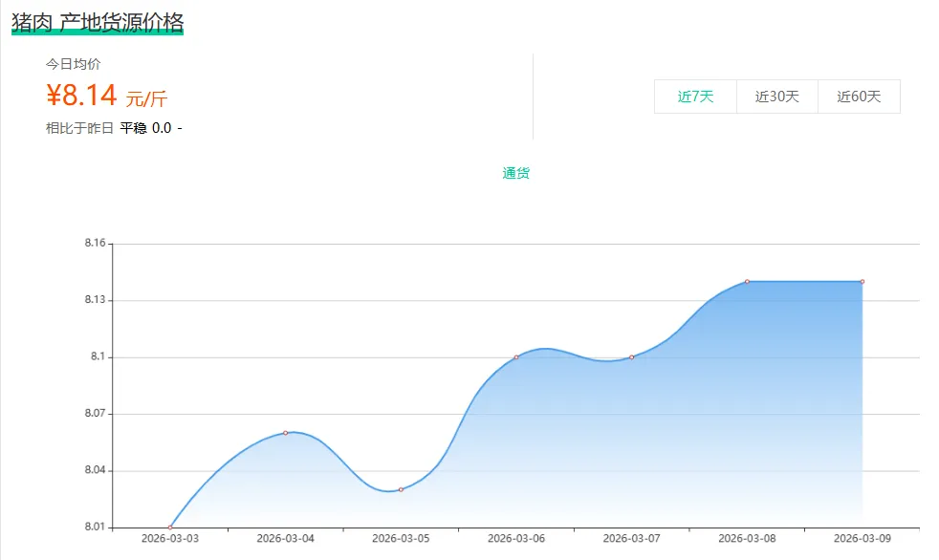The height and width of the screenshot is (560, 939).
Task: Click the 2026-03-08 x-axis label
Action: 748,538
